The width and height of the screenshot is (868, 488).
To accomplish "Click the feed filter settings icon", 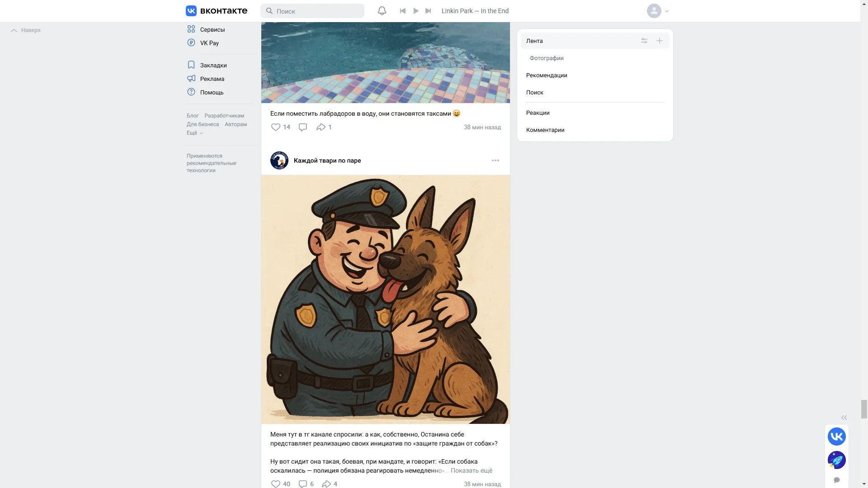I will [644, 41].
